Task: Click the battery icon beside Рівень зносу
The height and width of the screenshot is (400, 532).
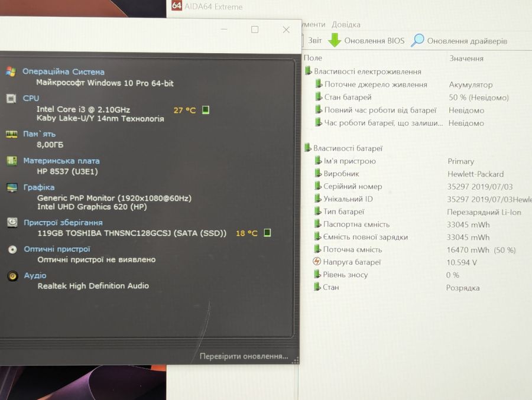Action: 317,274
